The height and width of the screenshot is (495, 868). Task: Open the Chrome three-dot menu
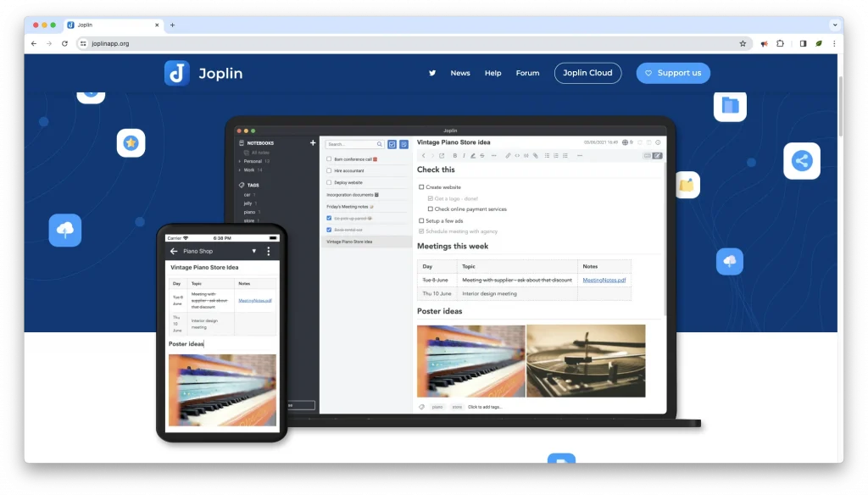click(x=834, y=43)
